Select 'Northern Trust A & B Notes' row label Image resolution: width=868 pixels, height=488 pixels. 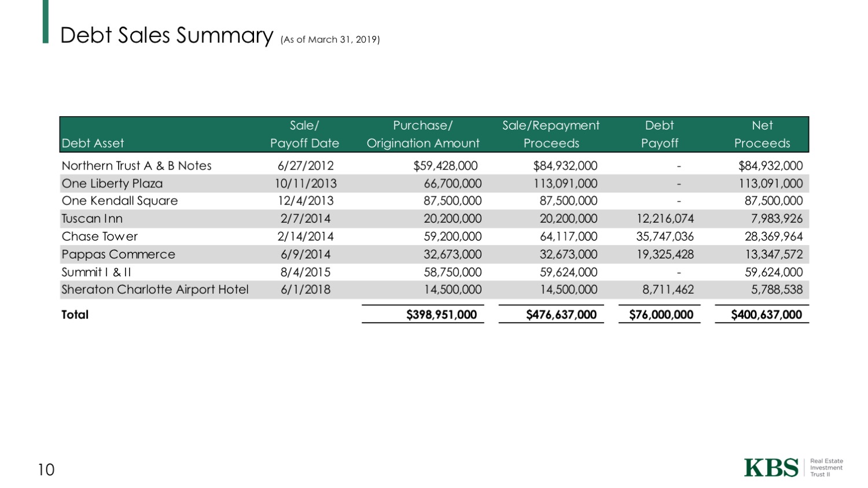(137, 166)
